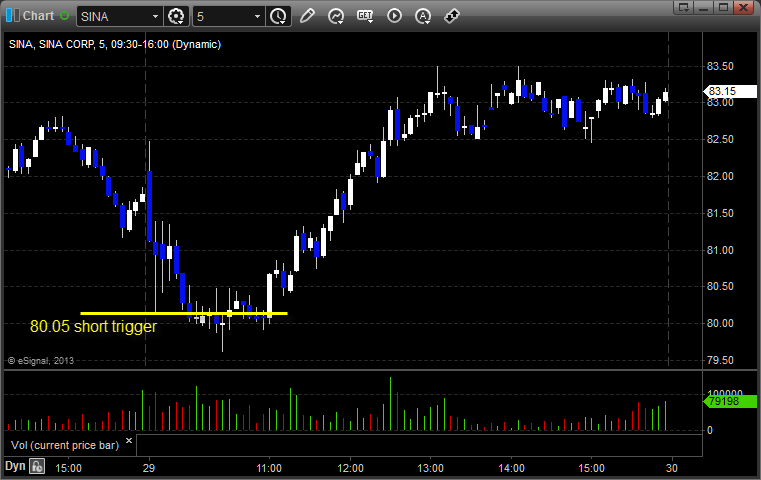This screenshot has height=480, width=761.
Task: Open the alerts circled-A icon menu
Action: coord(423,16)
